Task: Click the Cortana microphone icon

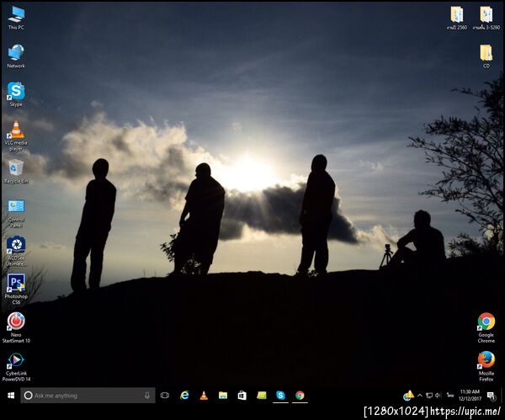Action: pyautogui.click(x=147, y=396)
